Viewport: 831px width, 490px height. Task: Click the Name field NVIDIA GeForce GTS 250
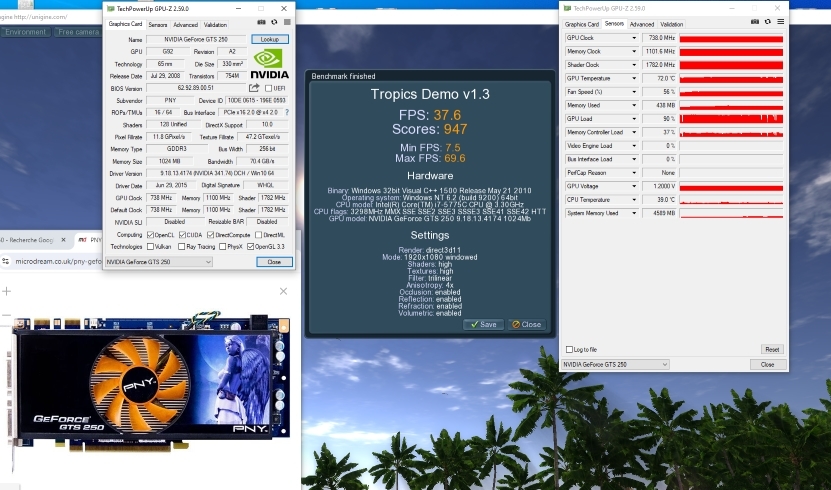[196, 39]
